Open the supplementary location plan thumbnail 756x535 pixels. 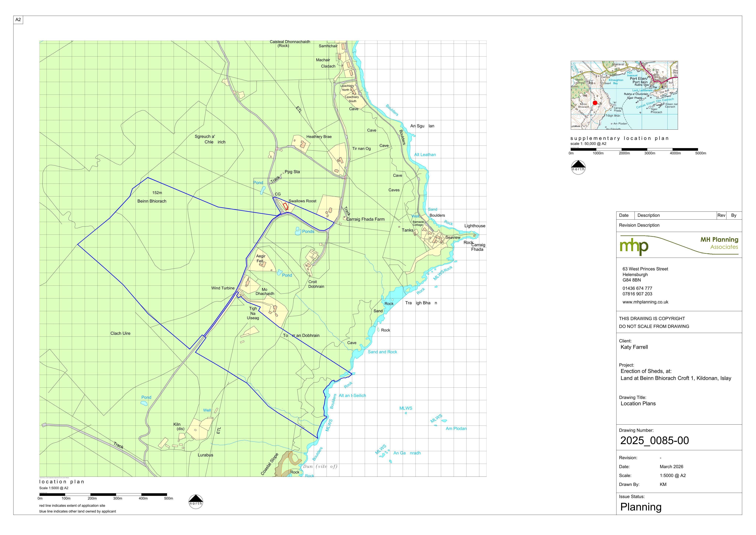tap(624, 95)
